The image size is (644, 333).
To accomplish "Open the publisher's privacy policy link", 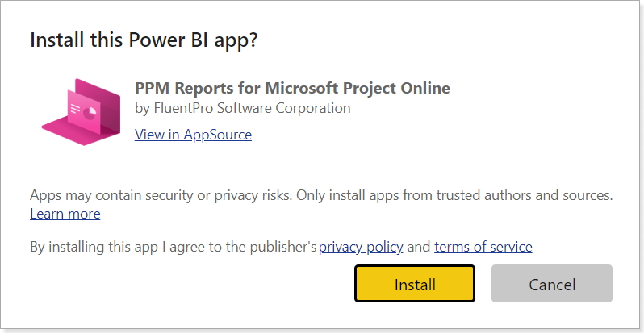I will click(x=361, y=247).
